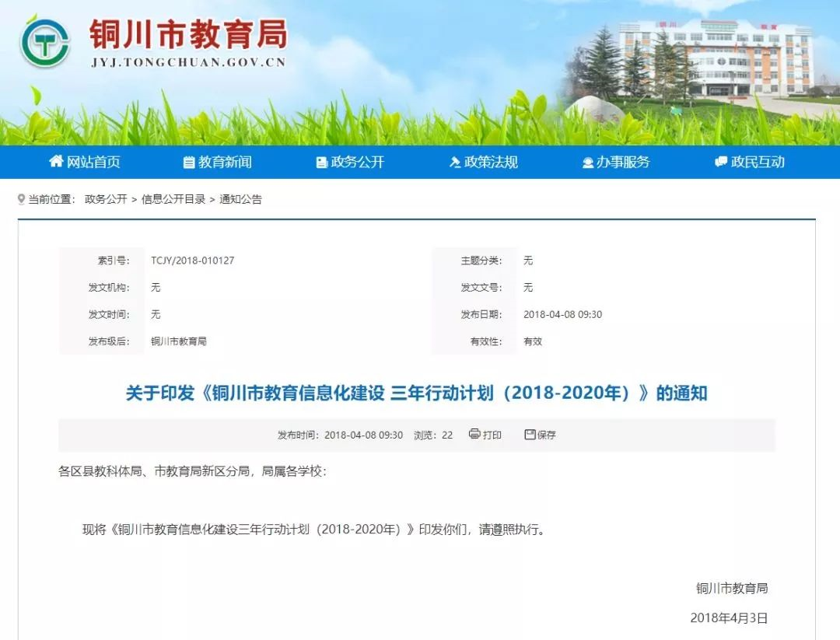Viewport: 840px width, 640px height.
Task: Click the document icon beside 政务公开
Action: coord(320,161)
